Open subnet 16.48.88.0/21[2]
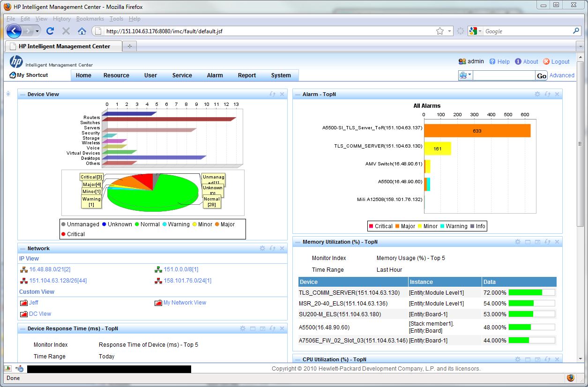This screenshot has width=588, height=387. coord(50,269)
